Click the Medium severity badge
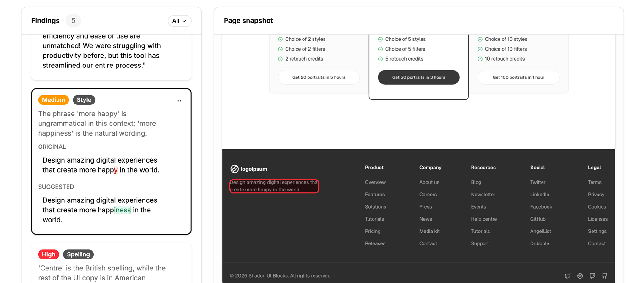Image resolution: width=644 pixels, height=283 pixels. 53,100
